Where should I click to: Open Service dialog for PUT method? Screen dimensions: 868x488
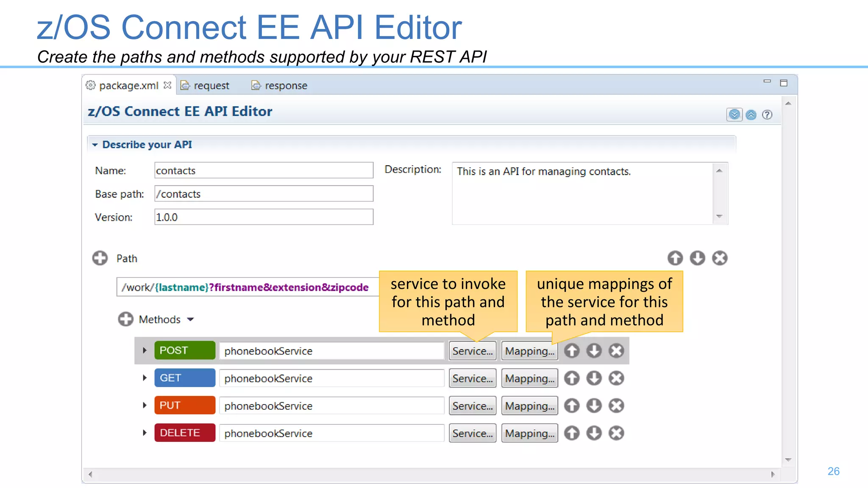point(473,406)
